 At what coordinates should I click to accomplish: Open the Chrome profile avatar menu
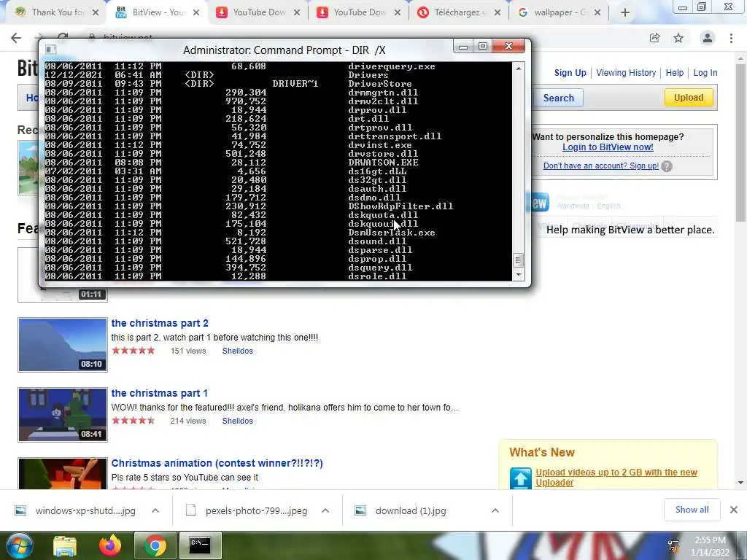708,38
